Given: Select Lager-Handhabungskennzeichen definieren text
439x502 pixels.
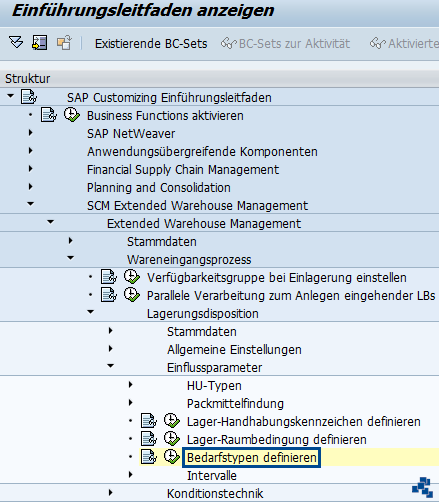Looking at the screenshot, I should coord(304,422).
